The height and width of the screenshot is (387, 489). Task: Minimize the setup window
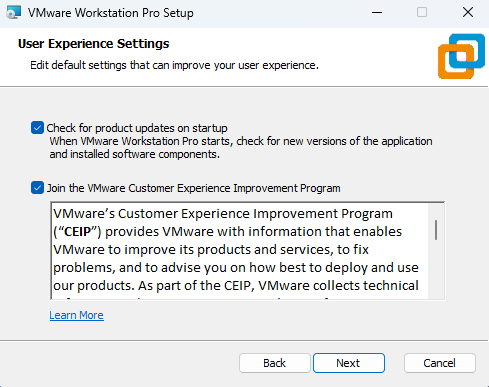pos(377,12)
